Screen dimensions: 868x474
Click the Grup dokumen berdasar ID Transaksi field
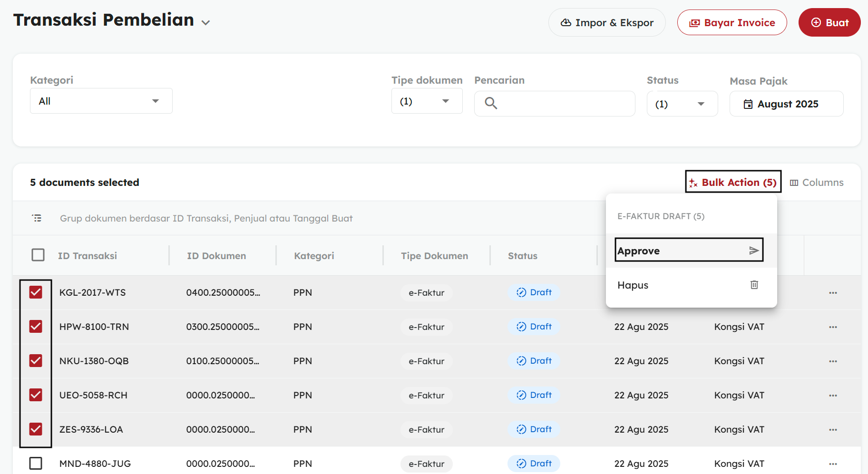pos(206,218)
